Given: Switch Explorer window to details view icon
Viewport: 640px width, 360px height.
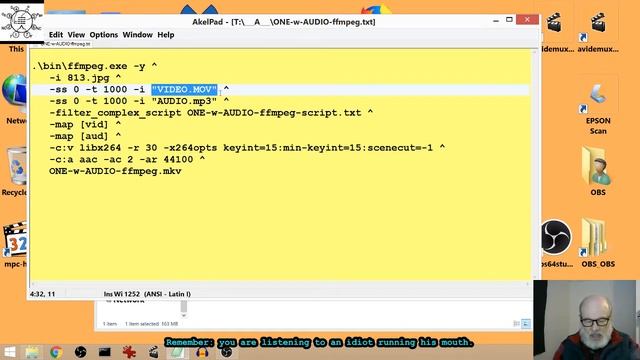Looking at the screenshot, I should (516, 324).
